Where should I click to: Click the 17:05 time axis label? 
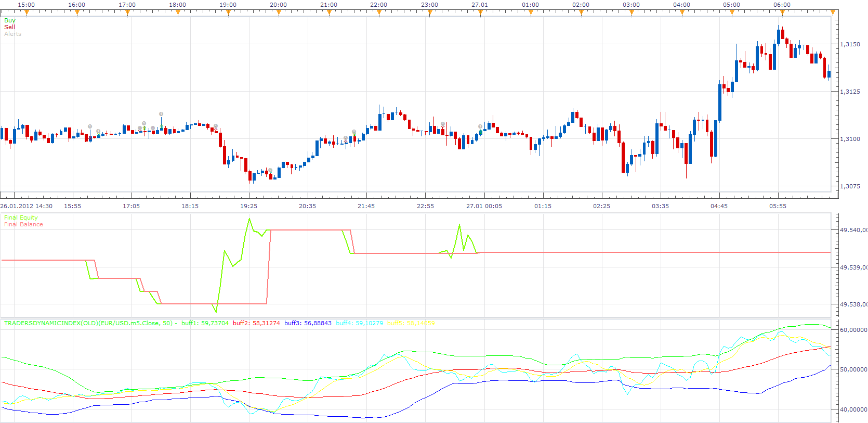click(x=131, y=206)
